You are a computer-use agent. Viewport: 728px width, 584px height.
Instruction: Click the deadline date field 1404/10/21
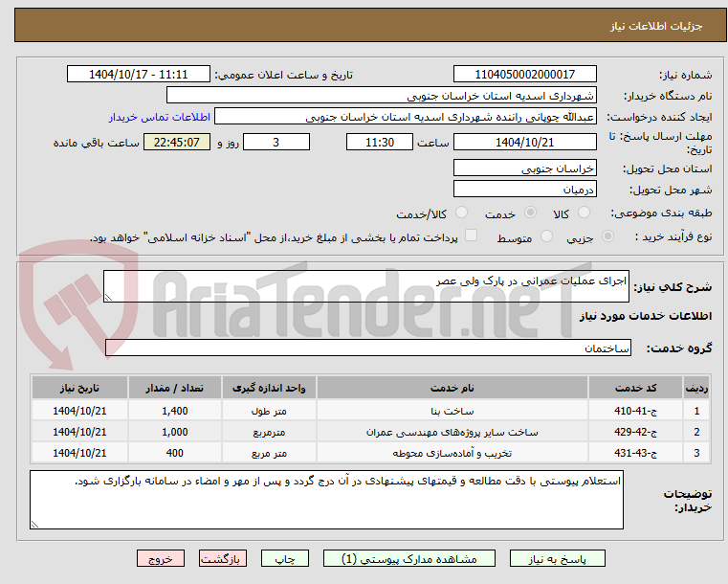pyautogui.click(x=524, y=142)
